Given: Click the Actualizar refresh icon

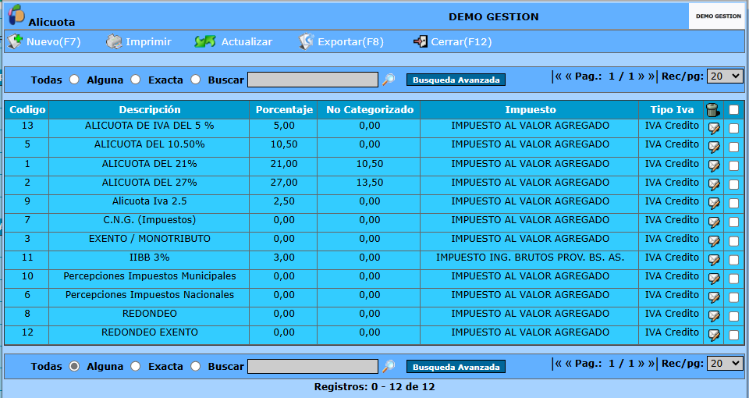Looking at the screenshot, I should click(x=205, y=42).
